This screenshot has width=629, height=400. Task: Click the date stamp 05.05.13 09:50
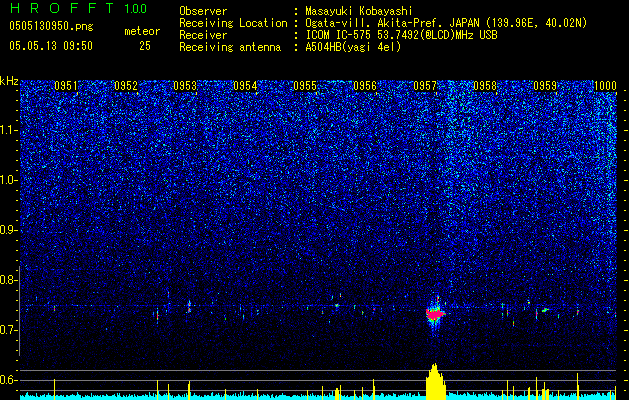(51, 46)
